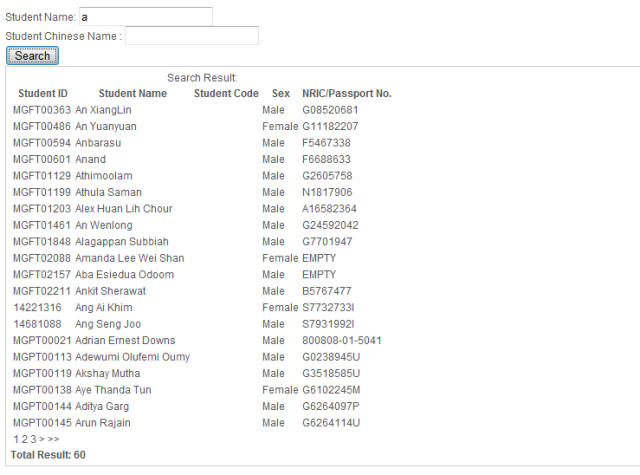The image size is (640, 475).
Task: Select the Search Result heading text
Action: click(x=202, y=78)
